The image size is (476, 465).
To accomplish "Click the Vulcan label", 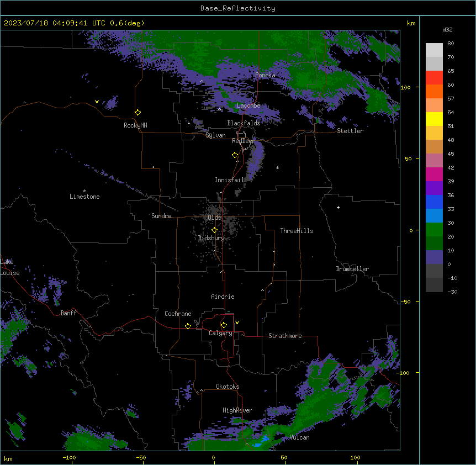I will (x=299, y=437).
